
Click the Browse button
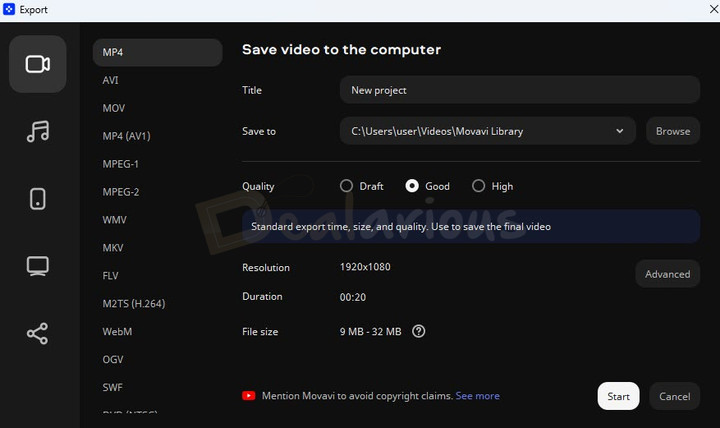click(673, 131)
